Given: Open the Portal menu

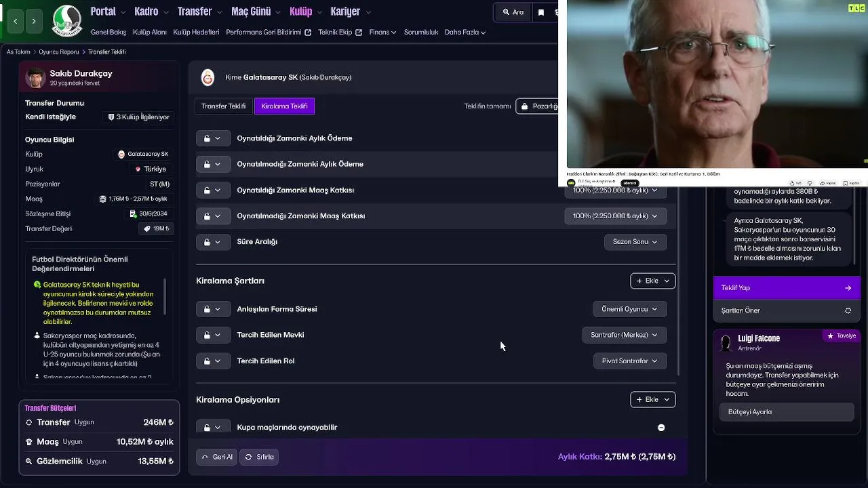Looking at the screenshot, I should click(x=108, y=12).
